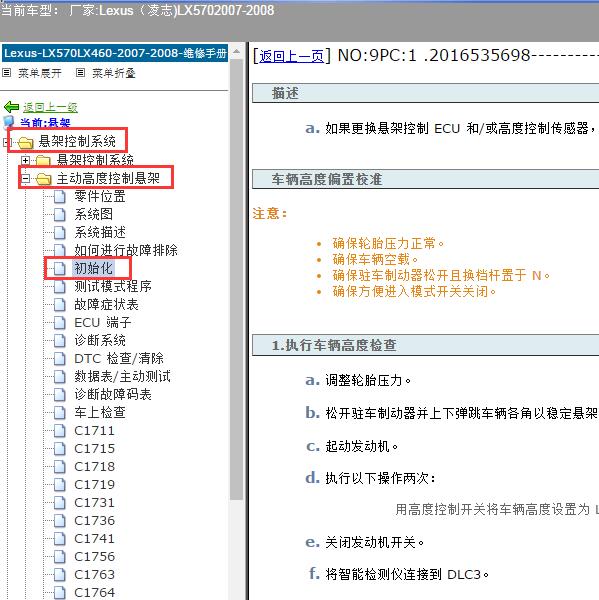
Task: Click the step 将智能检测仪连接到 DLC3
Action: click(407, 574)
